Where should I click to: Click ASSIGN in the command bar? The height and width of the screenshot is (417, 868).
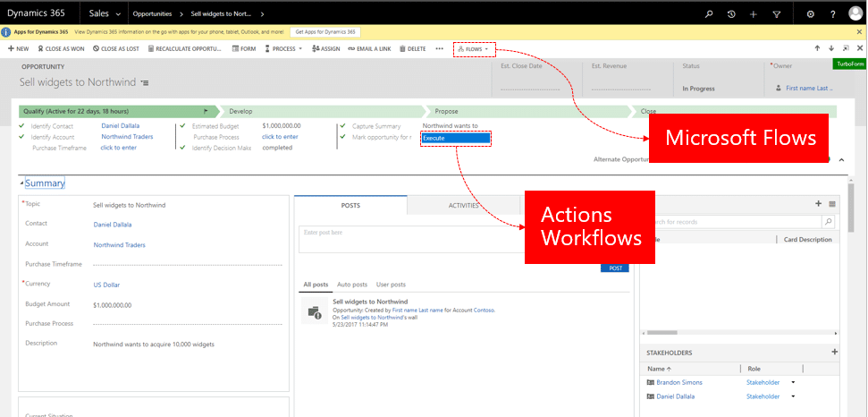click(x=326, y=48)
